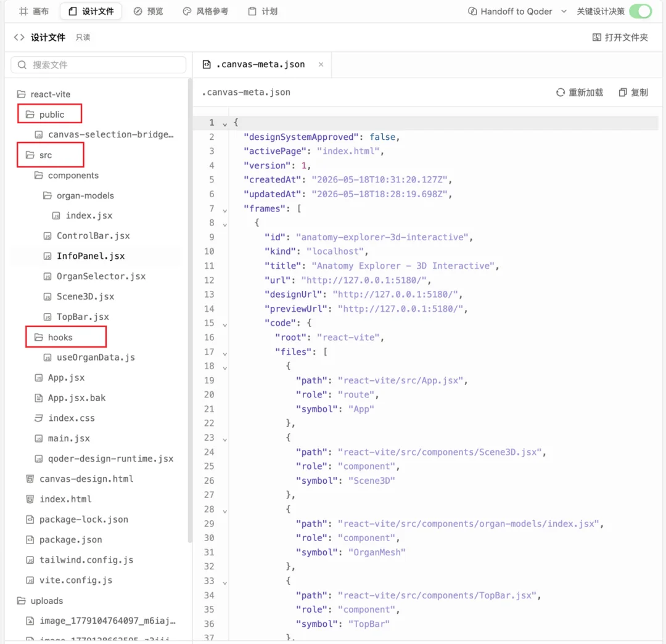Collapse the organ-models folder

pyautogui.click(x=78, y=196)
